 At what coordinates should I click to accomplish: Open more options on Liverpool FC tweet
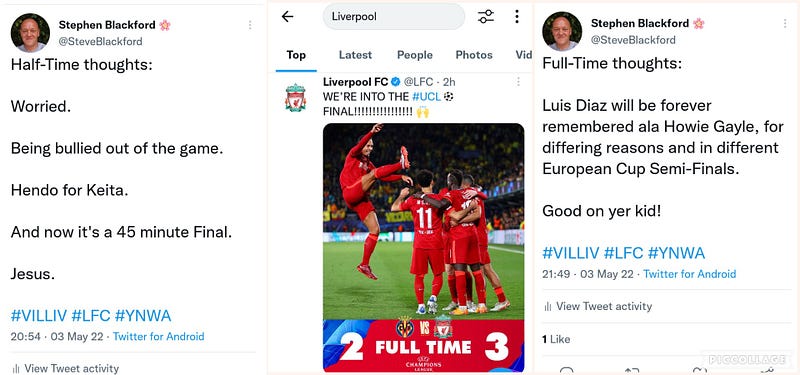pos(518,82)
